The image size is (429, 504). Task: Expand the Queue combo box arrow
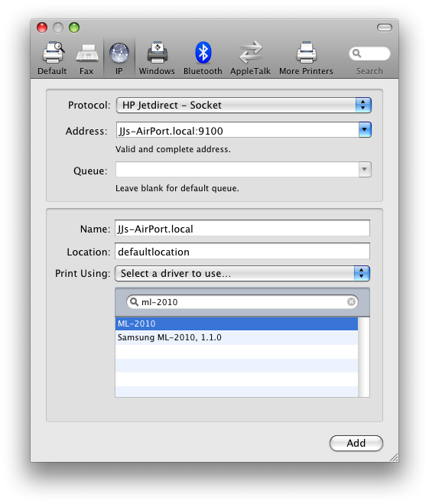tap(365, 169)
